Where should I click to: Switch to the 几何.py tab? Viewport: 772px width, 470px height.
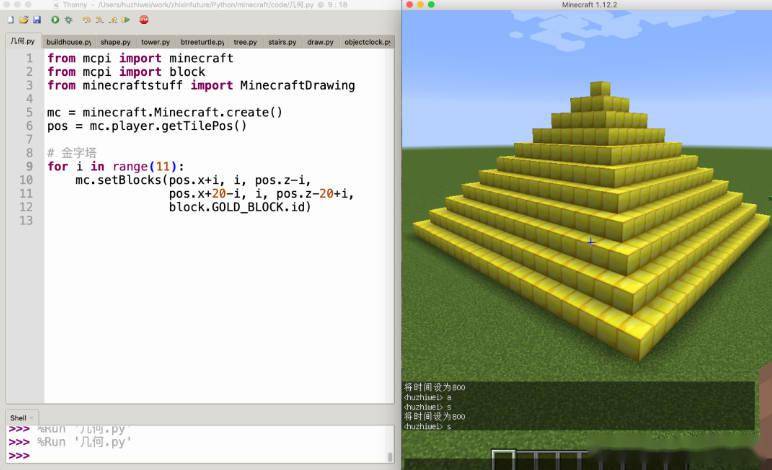[23, 41]
